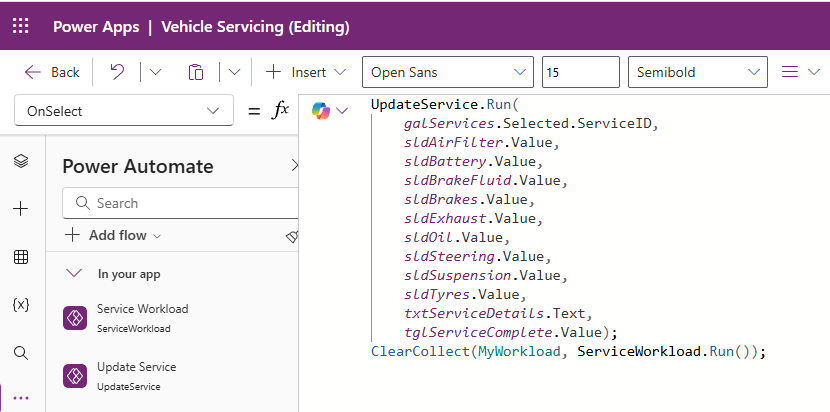
Task: Open Tree view layers icon
Action: point(21,161)
